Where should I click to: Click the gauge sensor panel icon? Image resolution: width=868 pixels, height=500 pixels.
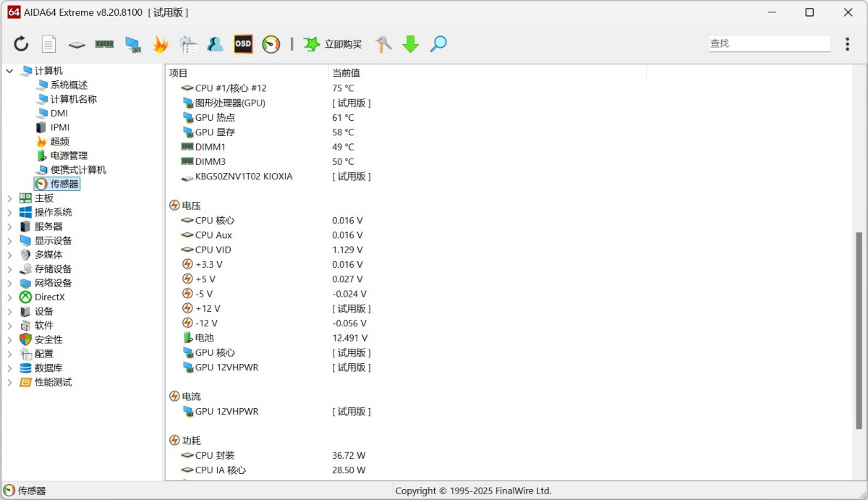(x=271, y=44)
